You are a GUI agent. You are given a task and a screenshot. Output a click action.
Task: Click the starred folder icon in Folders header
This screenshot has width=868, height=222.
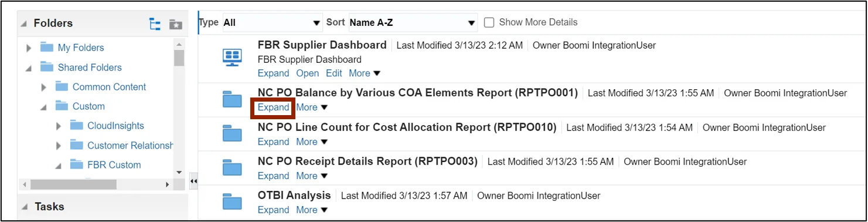pyautogui.click(x=175, y=24)
